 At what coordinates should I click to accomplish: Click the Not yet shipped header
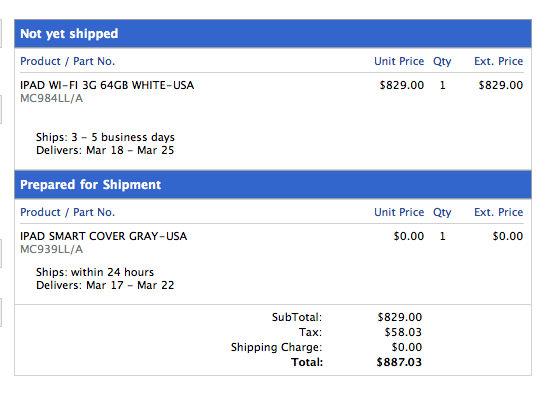(273, 34)
